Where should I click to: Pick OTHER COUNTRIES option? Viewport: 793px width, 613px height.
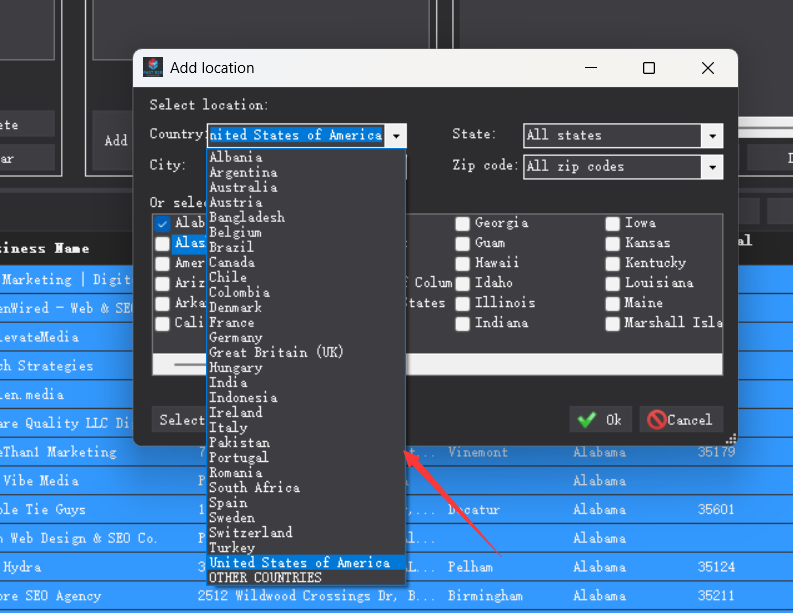coord(265,577)
